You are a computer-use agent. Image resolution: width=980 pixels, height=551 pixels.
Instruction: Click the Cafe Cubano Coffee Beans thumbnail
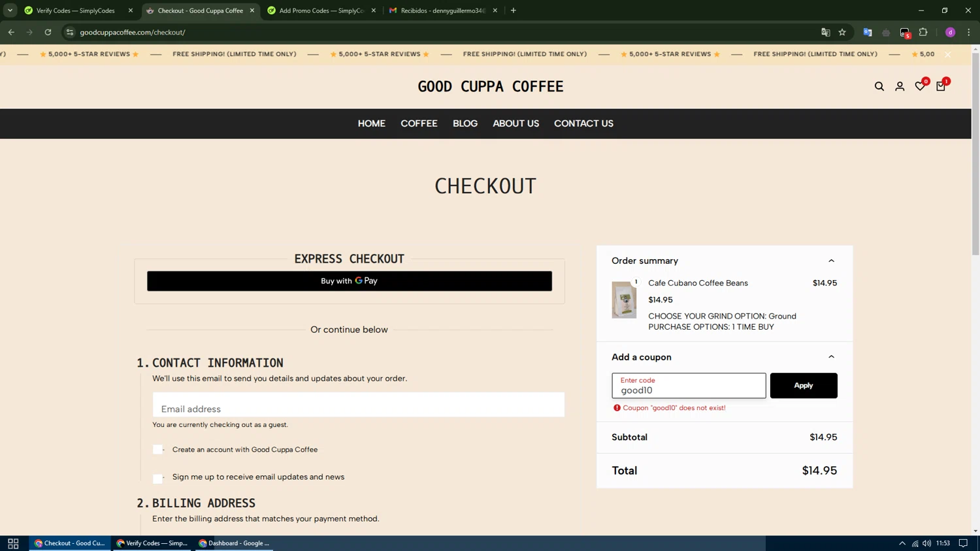click(x=624, y=300)
